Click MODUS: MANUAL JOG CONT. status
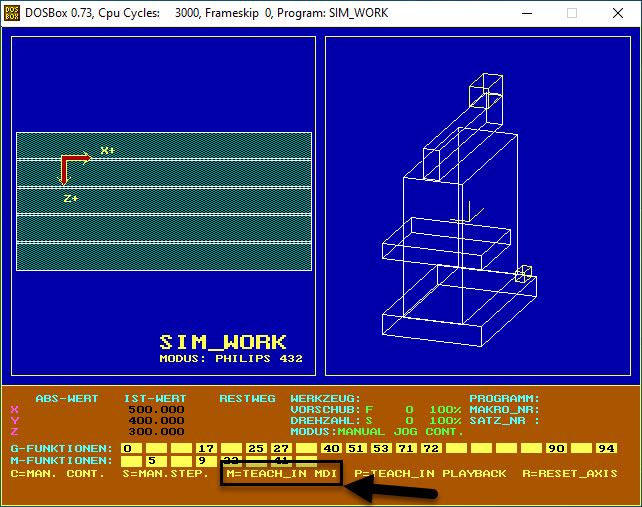The image size is (642, 507). (377, 432)
